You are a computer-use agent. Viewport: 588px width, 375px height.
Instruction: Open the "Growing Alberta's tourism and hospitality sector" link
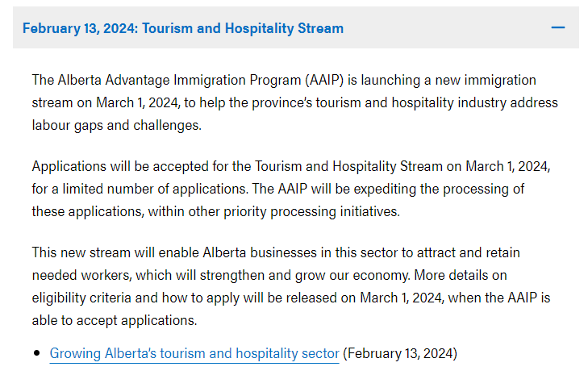(194, 353)
